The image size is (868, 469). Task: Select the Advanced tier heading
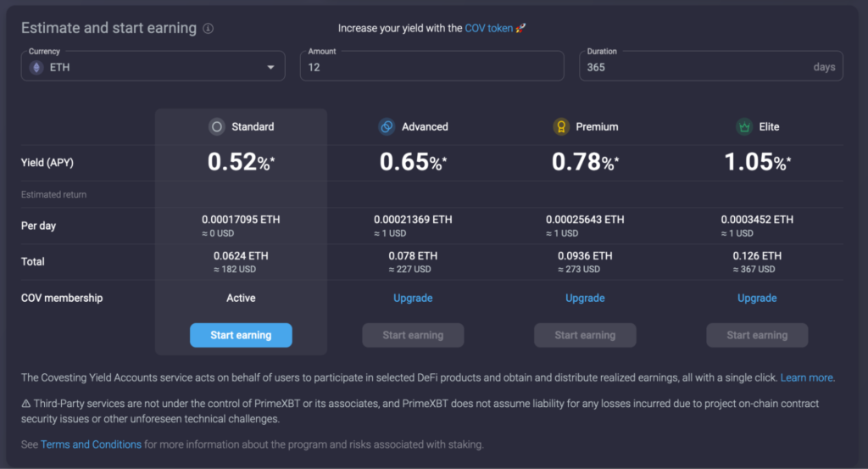click(x=425, y=127)
